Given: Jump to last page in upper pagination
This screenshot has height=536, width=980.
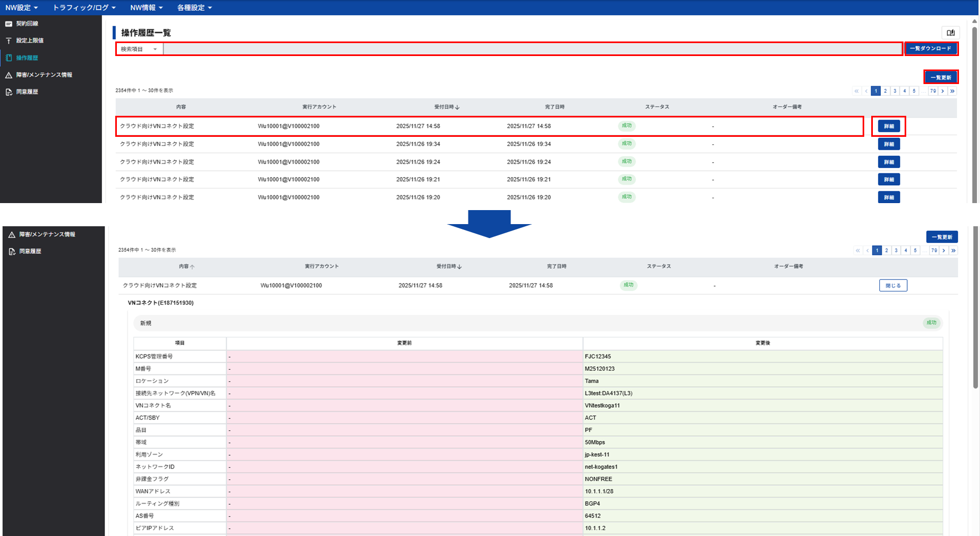Looking at the screenshot, I should 953,91.
